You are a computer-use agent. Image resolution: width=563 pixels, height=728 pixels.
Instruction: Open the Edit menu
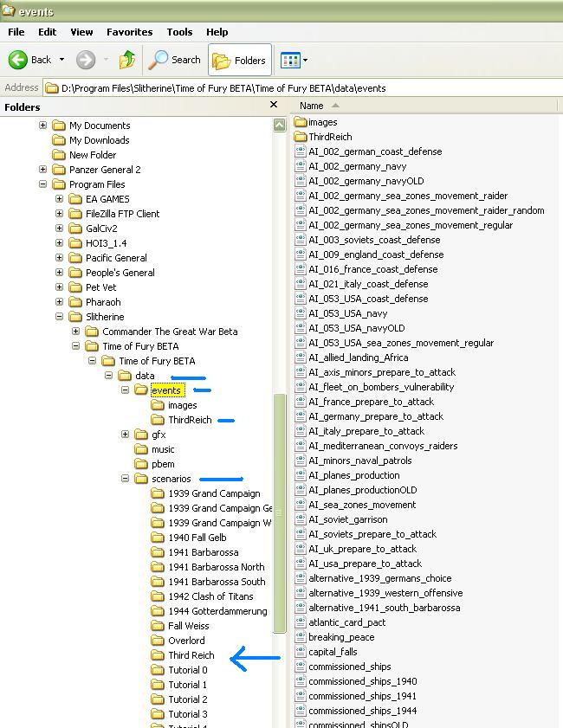click(47, 32)
